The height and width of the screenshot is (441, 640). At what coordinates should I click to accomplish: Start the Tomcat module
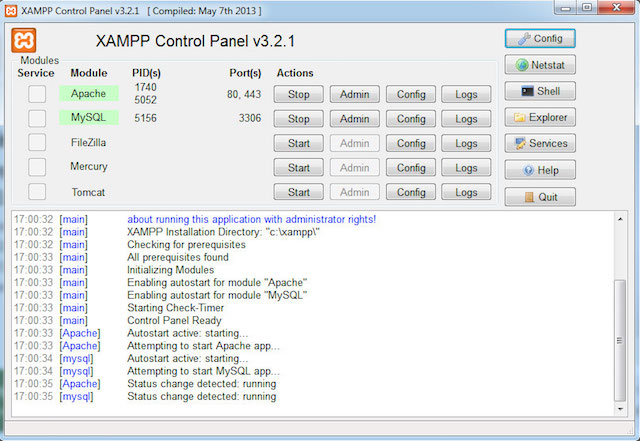pos(298,192)
